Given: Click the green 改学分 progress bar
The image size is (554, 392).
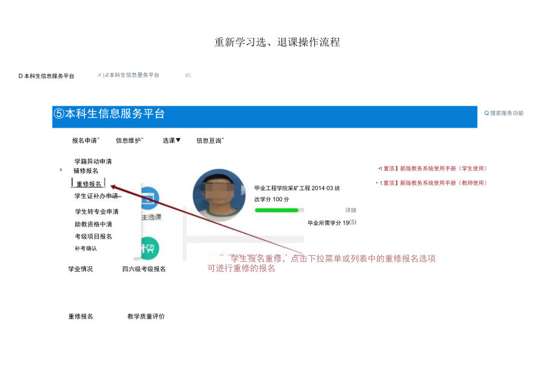Looking at the screenshot, I should (277, 210).
